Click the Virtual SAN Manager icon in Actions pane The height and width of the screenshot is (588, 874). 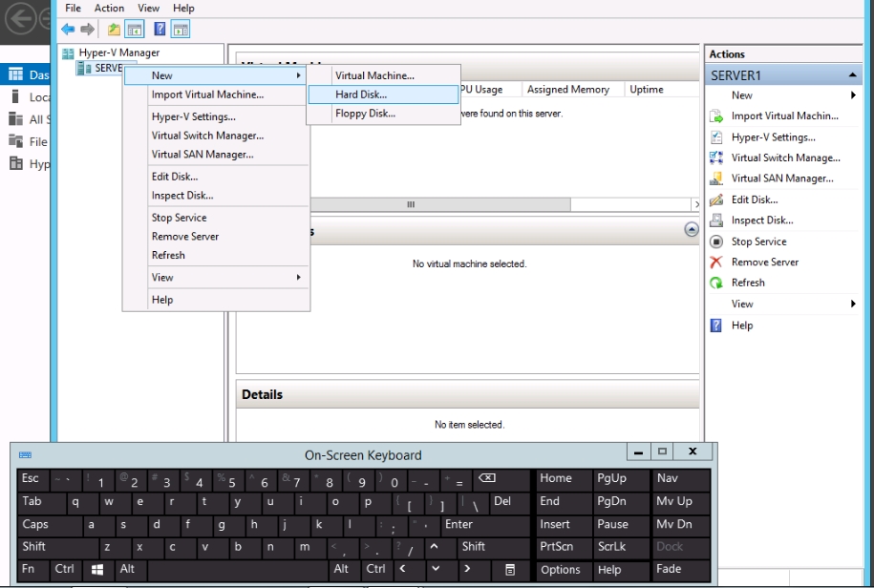pos(716,178)
